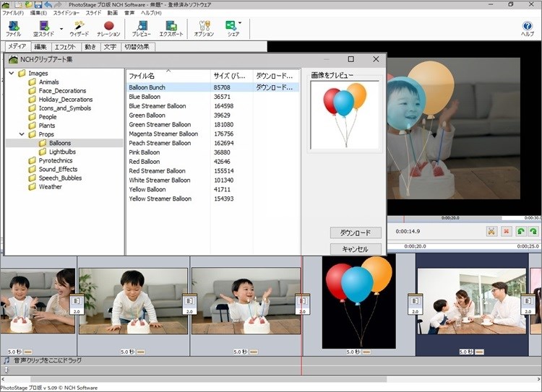Select the Yellow Streamer Balloon row
This screenshot has width=542, height=392.
point(212,199)
